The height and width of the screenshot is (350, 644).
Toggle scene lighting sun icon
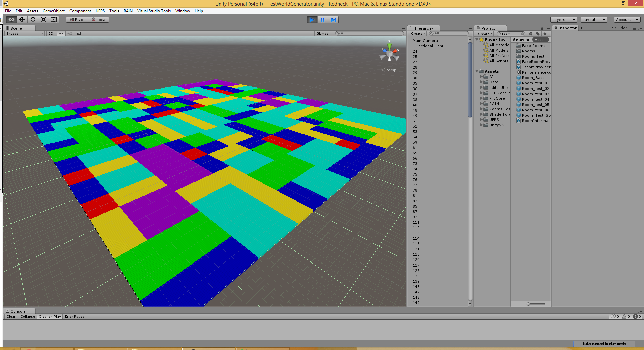click(61, 33)
